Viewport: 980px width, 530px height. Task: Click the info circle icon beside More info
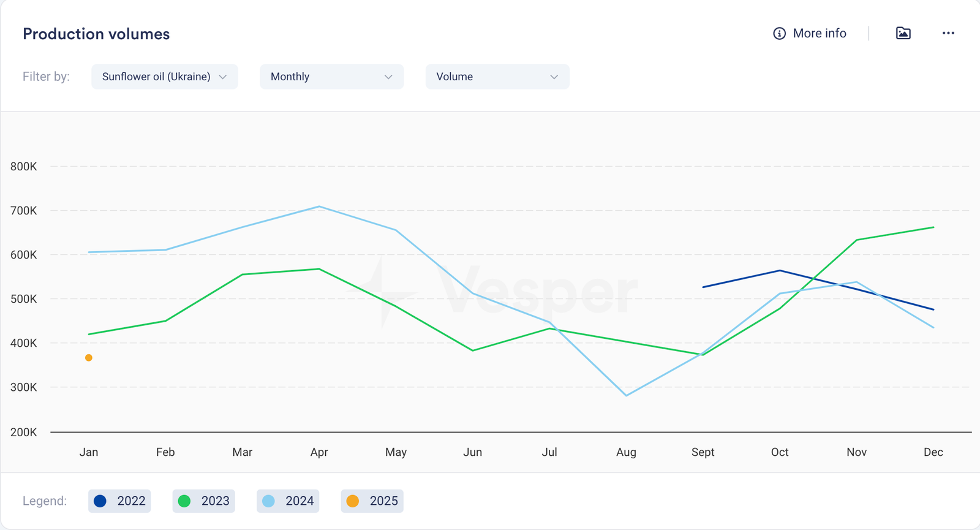[x=779, y=34]
